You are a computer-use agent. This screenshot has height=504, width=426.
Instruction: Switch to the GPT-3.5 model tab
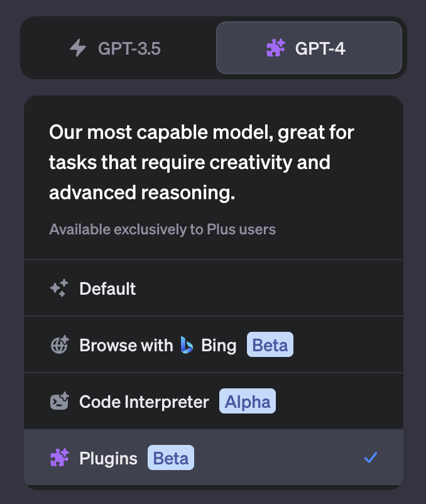pos(118,48)
